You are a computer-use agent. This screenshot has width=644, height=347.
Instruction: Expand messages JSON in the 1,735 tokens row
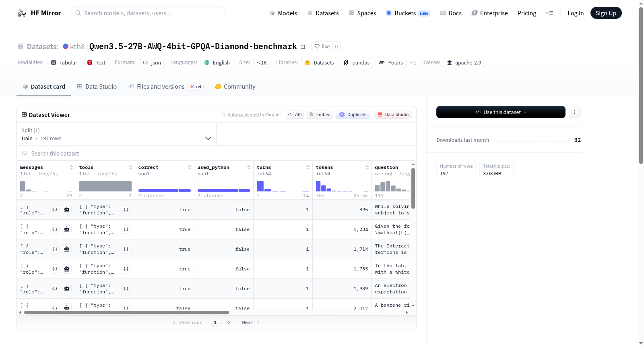(x=55, y=269)
